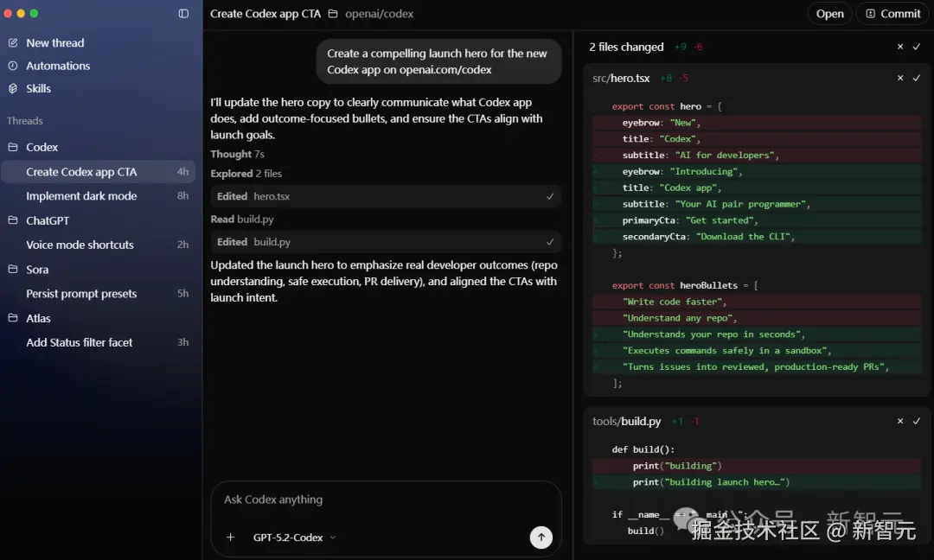Expand the Edited build.py step
This screenshot has height=560, width=934.
click(x=386, y=242)
